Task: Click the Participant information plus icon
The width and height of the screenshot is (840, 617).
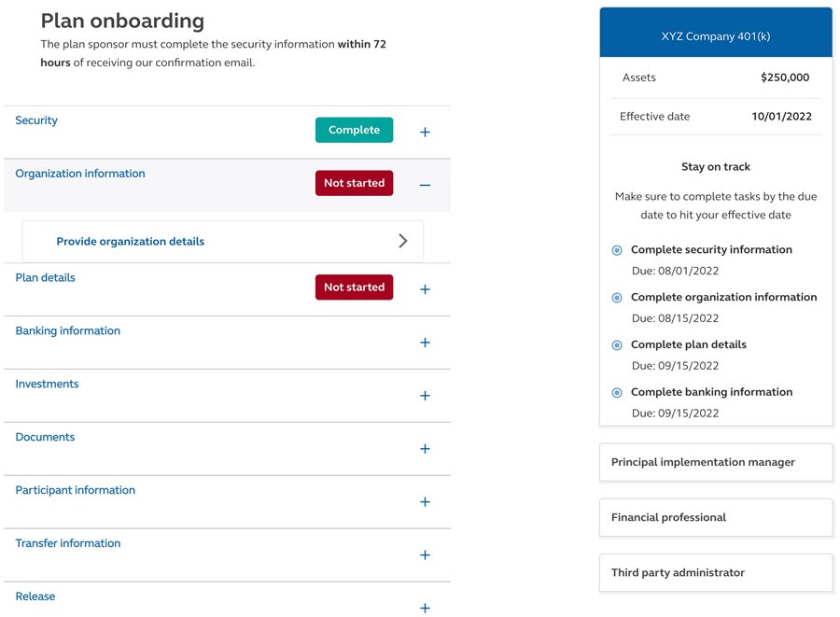Action: 425,502
